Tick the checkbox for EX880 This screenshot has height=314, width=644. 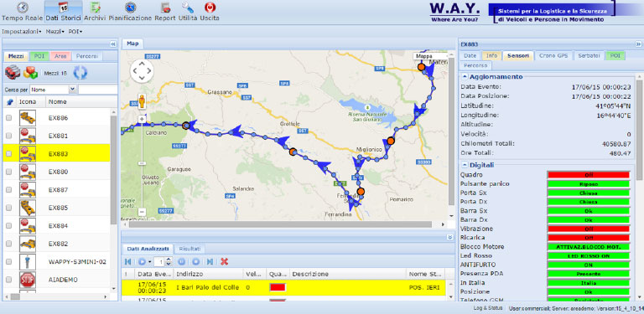tap(9, 172)
